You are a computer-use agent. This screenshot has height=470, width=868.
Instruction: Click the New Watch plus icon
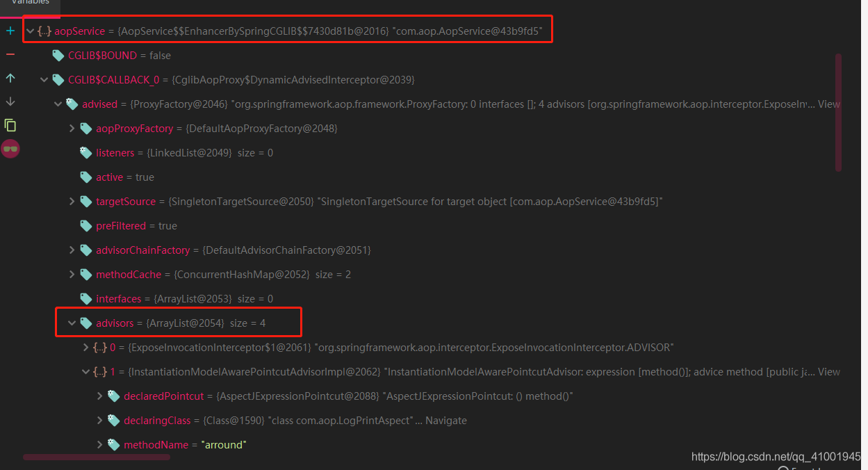point(10,31)
